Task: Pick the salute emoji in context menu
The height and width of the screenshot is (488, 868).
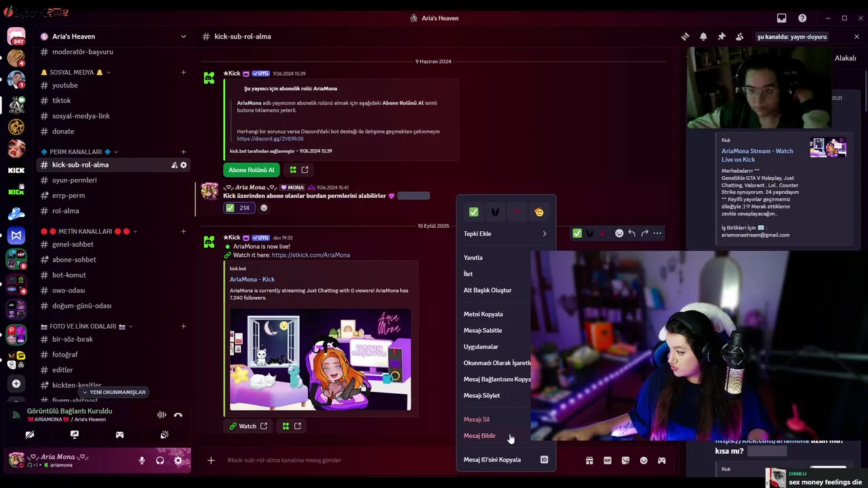Action: tap(538, 212)
